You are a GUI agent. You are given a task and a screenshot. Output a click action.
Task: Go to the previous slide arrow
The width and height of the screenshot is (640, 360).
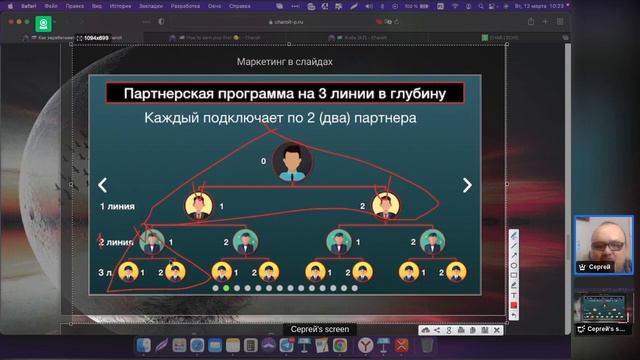(x=102, y=185)
